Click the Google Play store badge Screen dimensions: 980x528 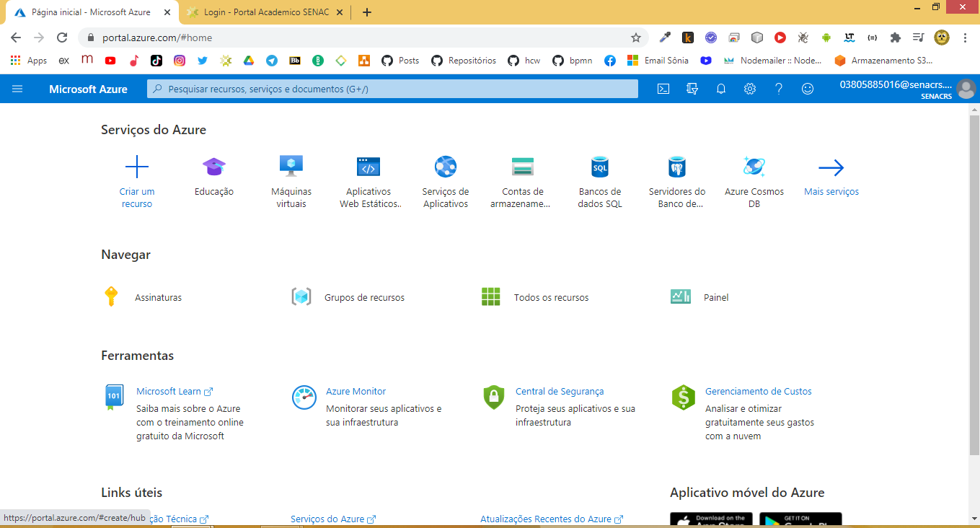tap(800, 520)
